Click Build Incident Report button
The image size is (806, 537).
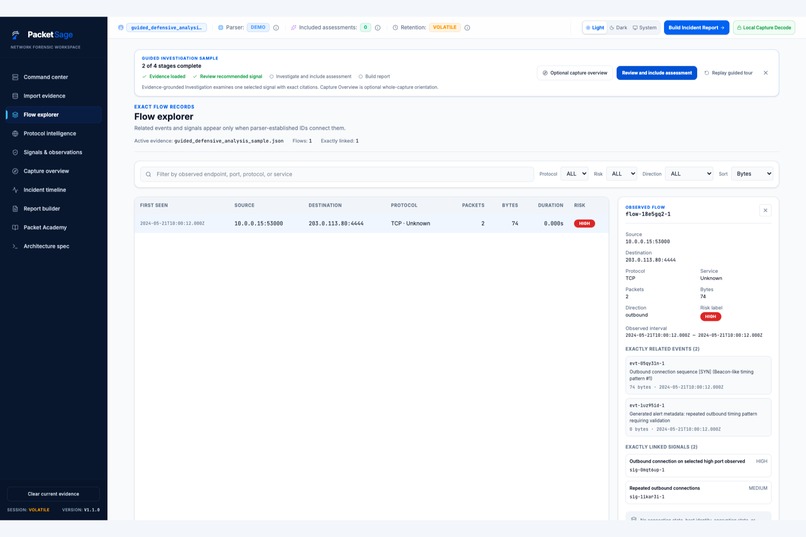tap(696, 28)
